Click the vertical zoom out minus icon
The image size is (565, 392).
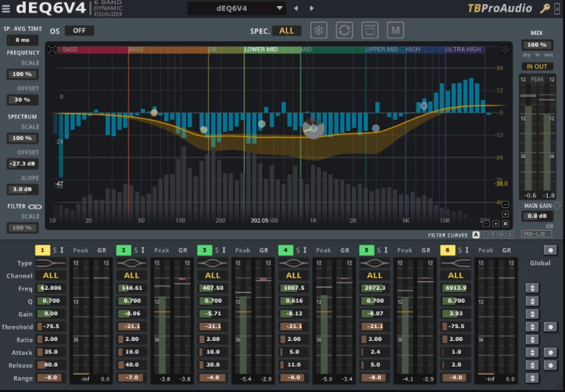point(505,204)
